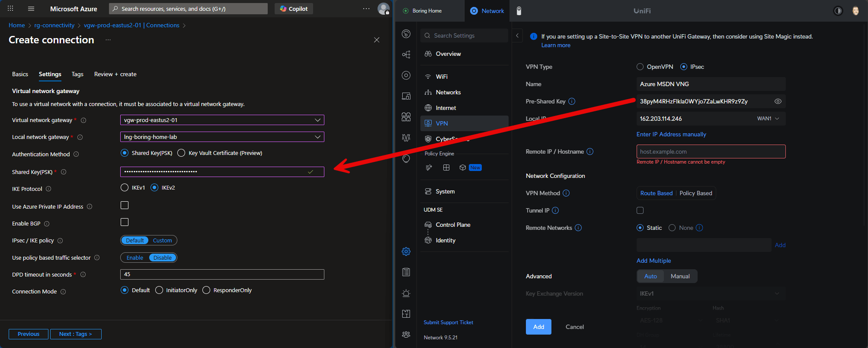Viewport: 868px width, 348px height.
Task: Switch to Tags tab
Action: pos(77,74)
